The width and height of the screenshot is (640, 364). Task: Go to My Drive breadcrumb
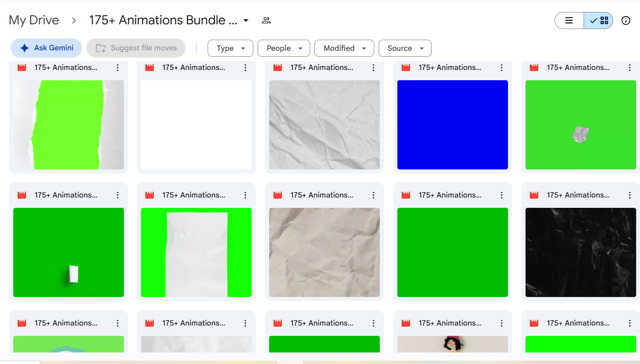click(x=34, y=20)
